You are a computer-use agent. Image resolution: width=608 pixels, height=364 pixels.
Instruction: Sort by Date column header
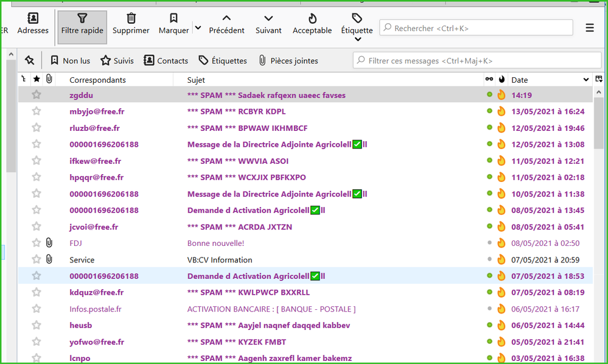[x=545, y=80]
